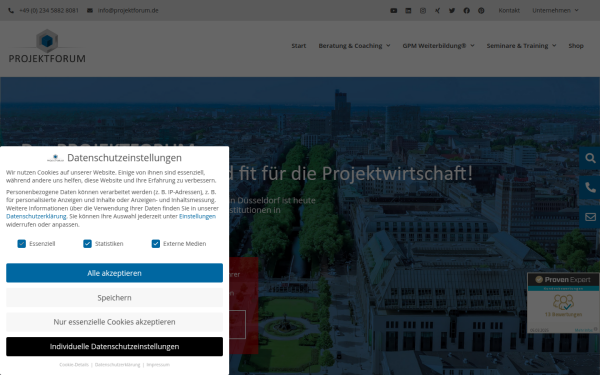Open the Instagram icon
This screenshot has height=375, width=600.
tap(423, 11)
